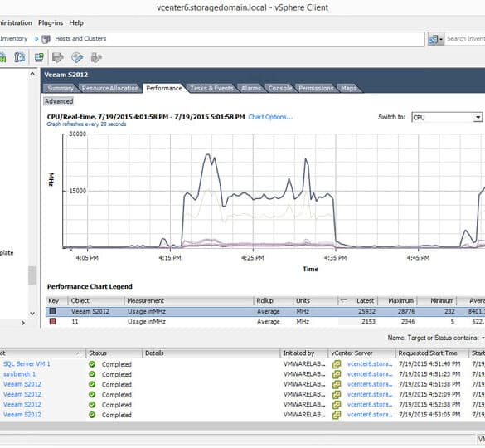This screenshot has width=485, height=448.
Task: Click the vCenter icon in SQL Server VM 1 row
Action: (337, 364)
